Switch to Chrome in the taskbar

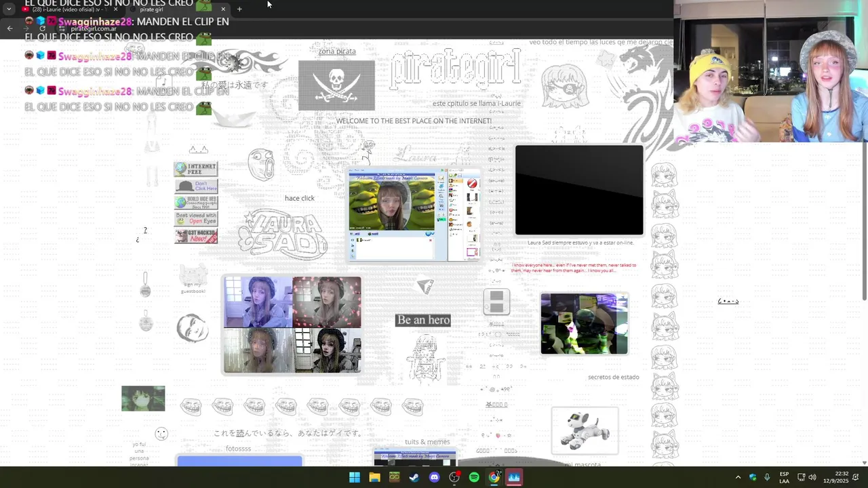click(494, 477)
